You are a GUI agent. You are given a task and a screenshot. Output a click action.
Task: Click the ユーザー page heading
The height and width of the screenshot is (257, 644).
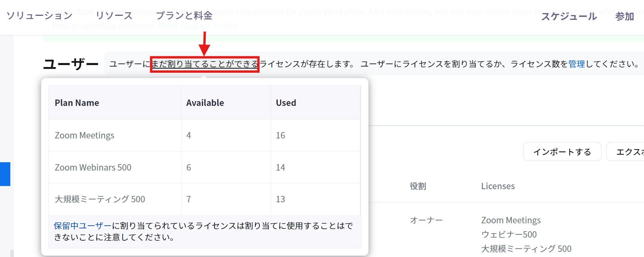pyautogui.click(x=71, y=64)
